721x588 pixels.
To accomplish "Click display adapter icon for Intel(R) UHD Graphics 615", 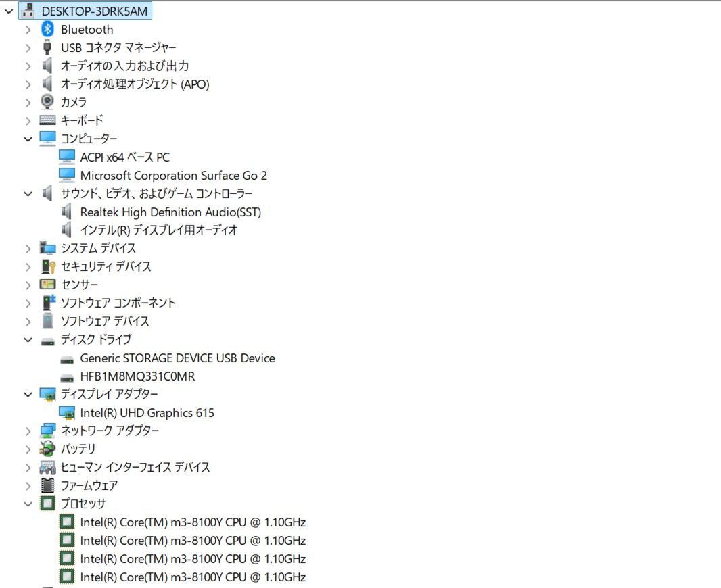I will click(x=67, y=413).
